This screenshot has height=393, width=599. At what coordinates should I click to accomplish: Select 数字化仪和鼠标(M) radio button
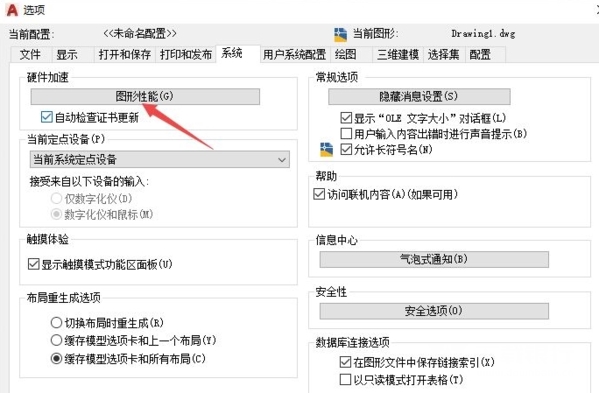(56, 214)
